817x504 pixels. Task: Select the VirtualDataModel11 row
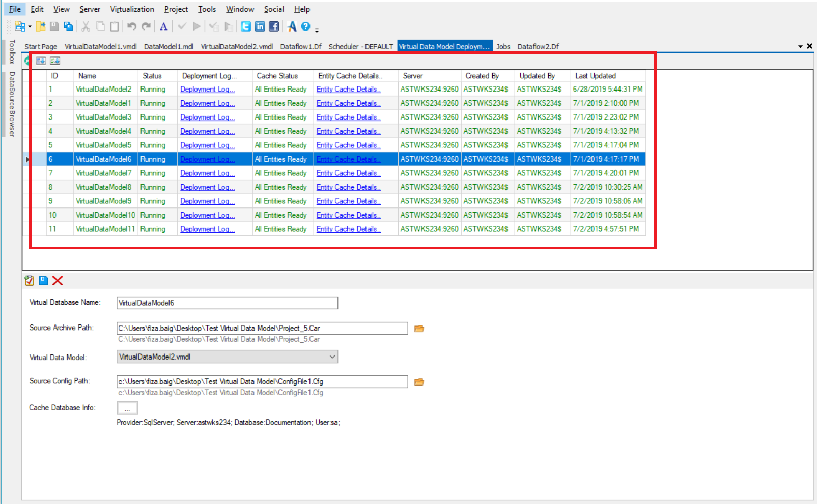coord(105,229)
